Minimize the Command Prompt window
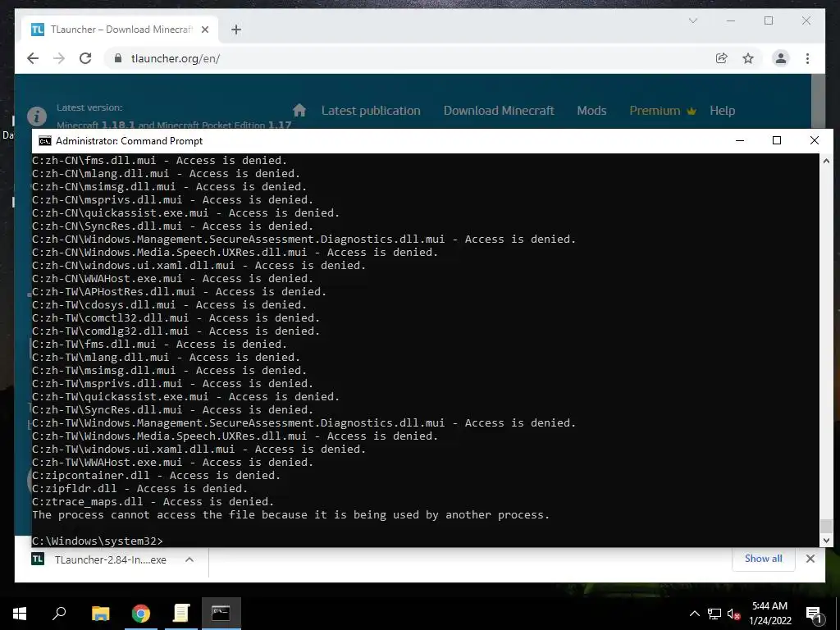This screenshot has width=840, height=630. 740,140
